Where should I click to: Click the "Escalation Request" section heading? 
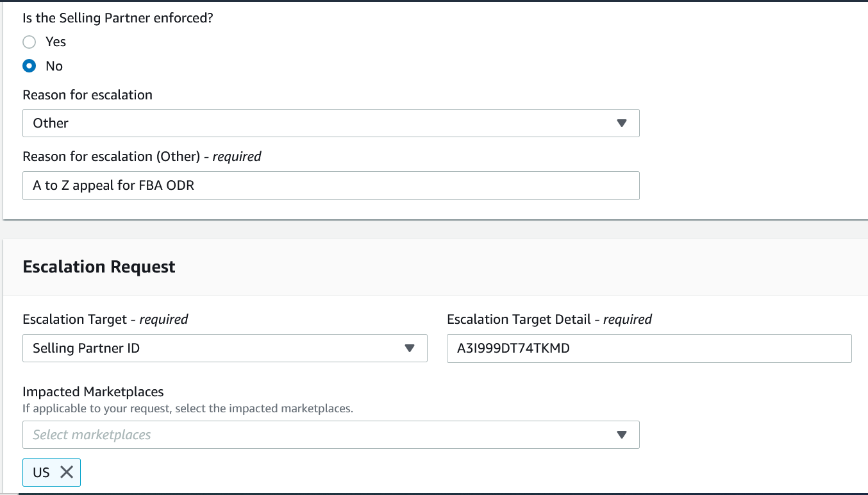pos(99,267)
